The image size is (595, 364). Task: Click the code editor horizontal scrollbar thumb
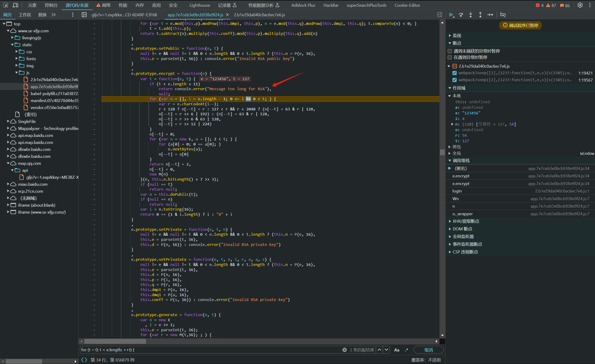coord(115,341)
